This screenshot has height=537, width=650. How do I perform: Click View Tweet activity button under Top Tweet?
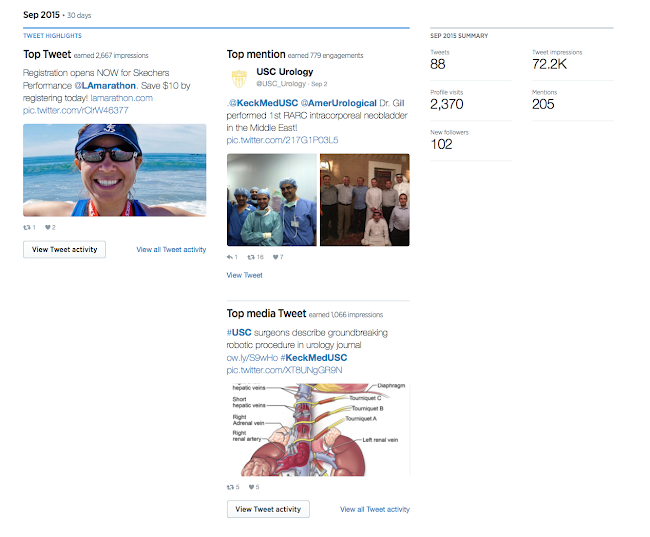pyautogui.click(x=64, y=250)
